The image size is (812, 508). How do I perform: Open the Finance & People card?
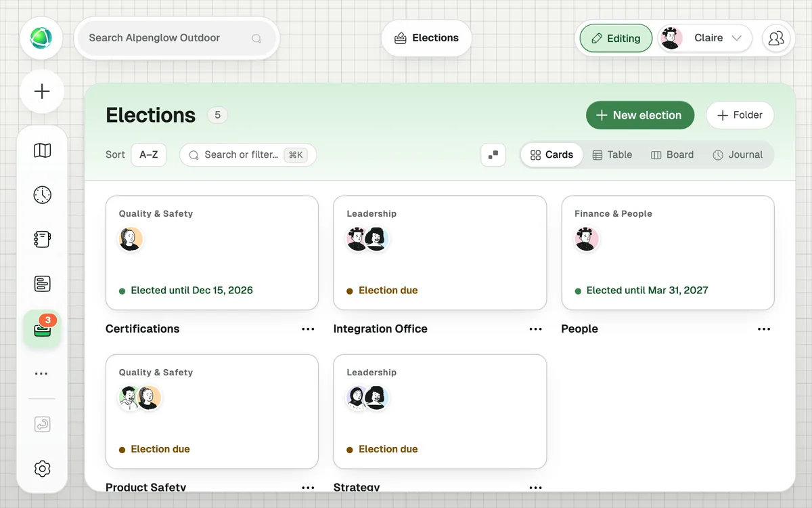click(x=668, y=253)
